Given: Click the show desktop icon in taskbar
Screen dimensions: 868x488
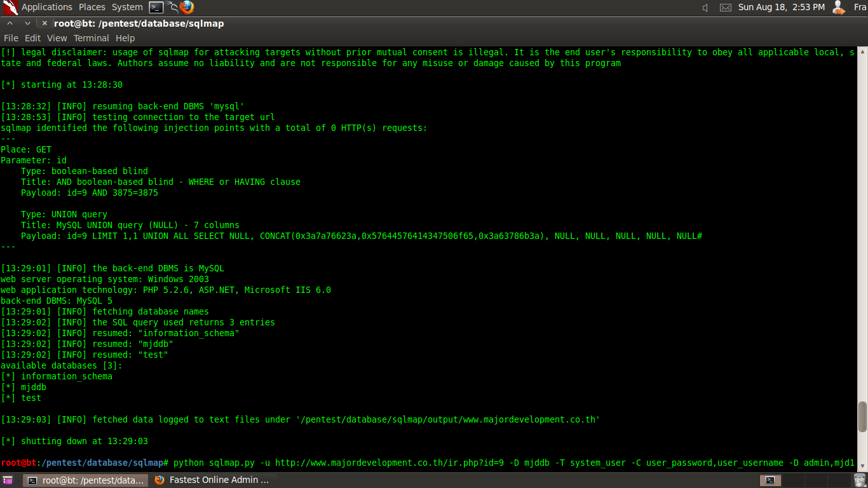Looking at the screenshot, I should 8,480.
